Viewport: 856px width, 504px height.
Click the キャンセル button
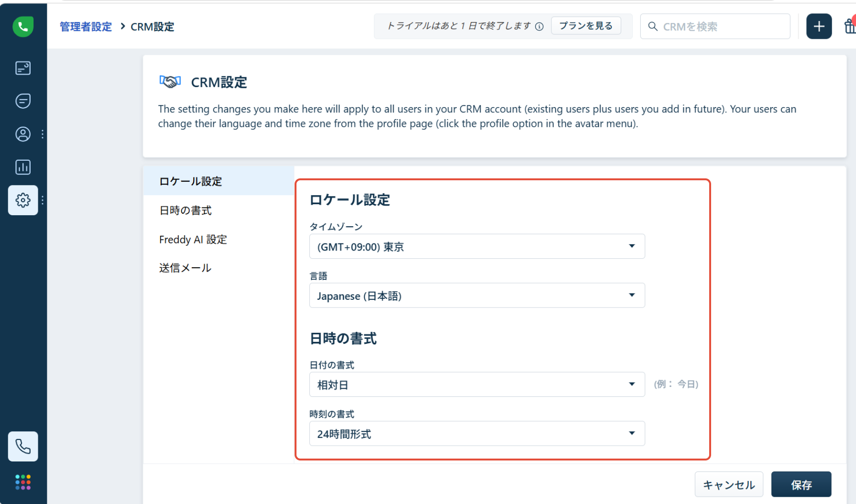point(729,484)
